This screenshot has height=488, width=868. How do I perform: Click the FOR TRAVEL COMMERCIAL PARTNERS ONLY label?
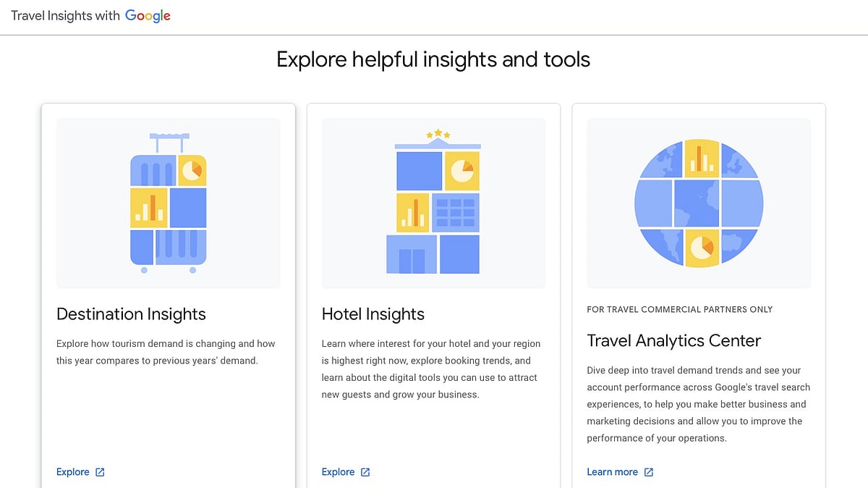tap(680, 309)
